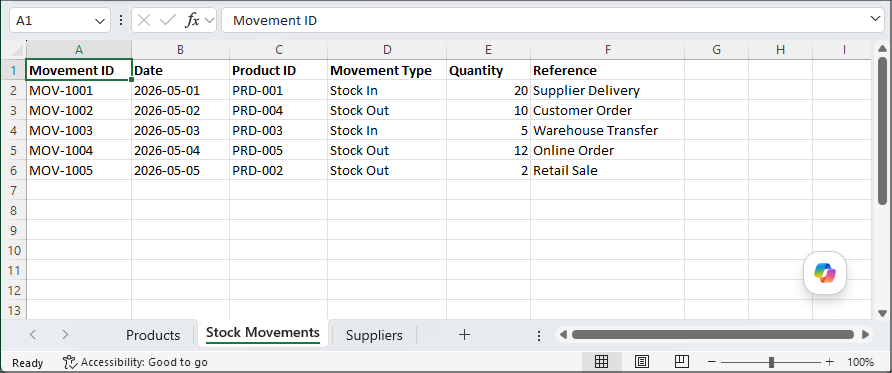Select date cell 2026-05-02
892x373 pixels.
coord(180,110)
